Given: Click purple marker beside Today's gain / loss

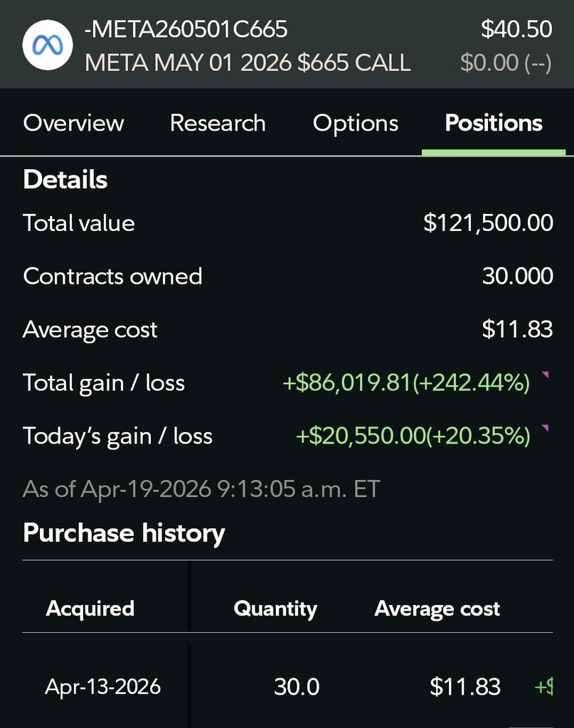Looking at the screenshot, I should point(546,427).
